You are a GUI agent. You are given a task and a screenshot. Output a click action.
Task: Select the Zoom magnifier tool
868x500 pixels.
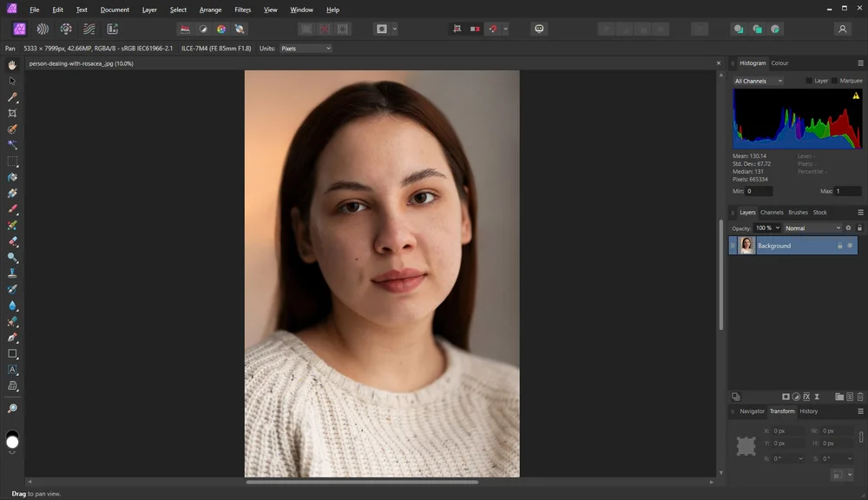(x=12, y=408)
